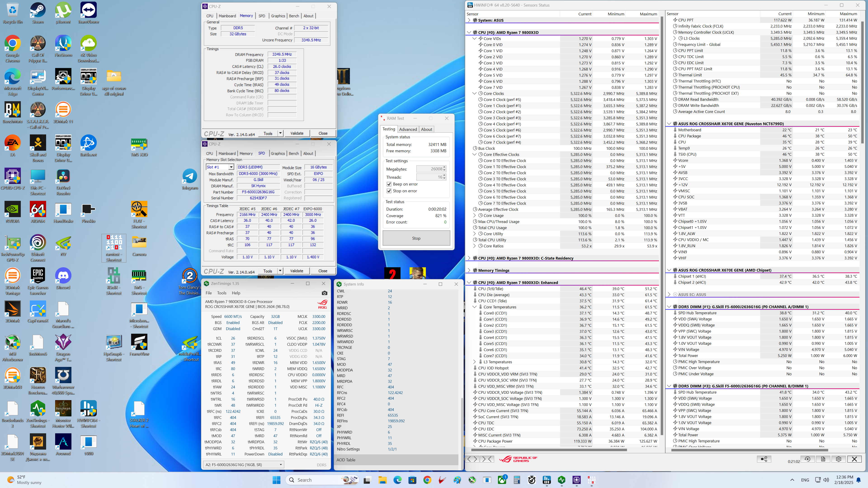This screenshot has height=488, width=868.
Task: Click Validate in the CPU-Z Memory window
Action: (x=297, y=133)
